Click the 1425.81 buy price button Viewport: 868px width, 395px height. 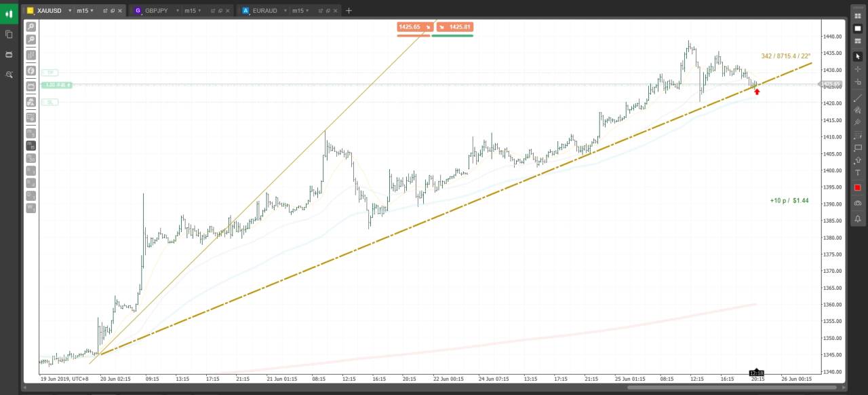[x=454, y=27]
